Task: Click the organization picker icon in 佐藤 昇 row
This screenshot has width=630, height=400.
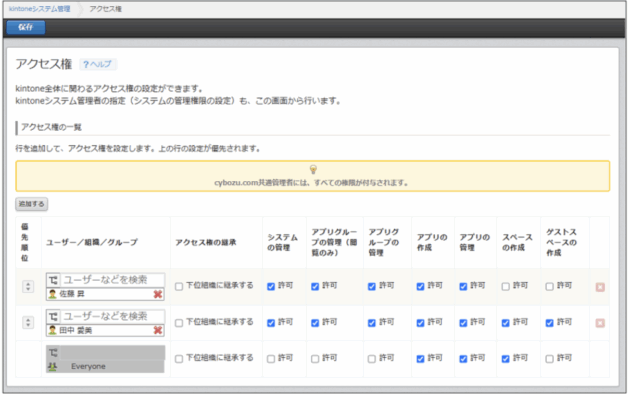Action: click(x=53, y=279)
